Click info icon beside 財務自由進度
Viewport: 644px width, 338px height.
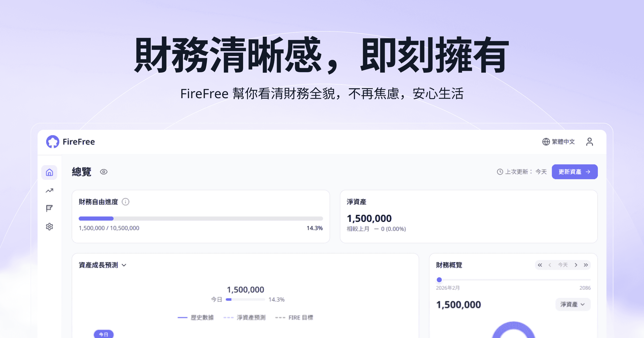point(126,202)
